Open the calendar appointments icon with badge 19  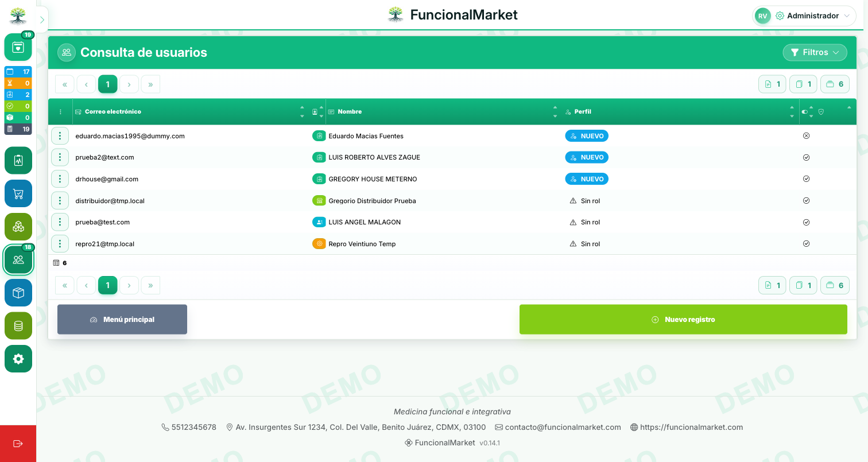click(x=18, y=47)
